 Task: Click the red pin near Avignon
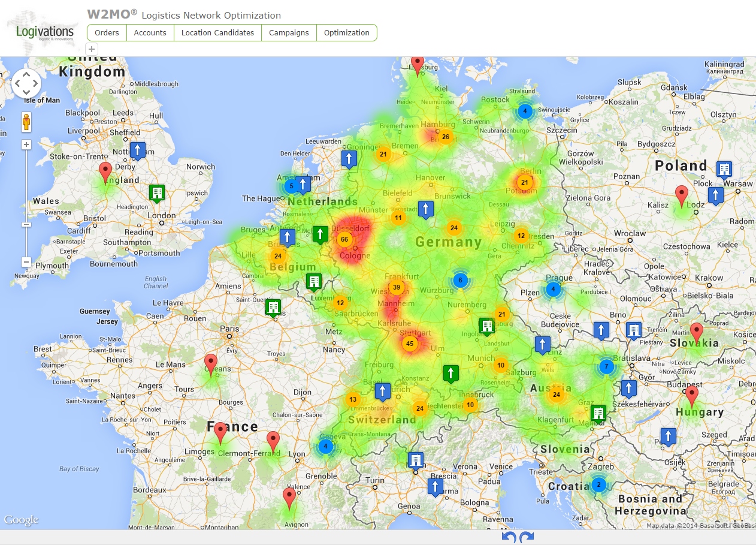click(x=289, y=497)
